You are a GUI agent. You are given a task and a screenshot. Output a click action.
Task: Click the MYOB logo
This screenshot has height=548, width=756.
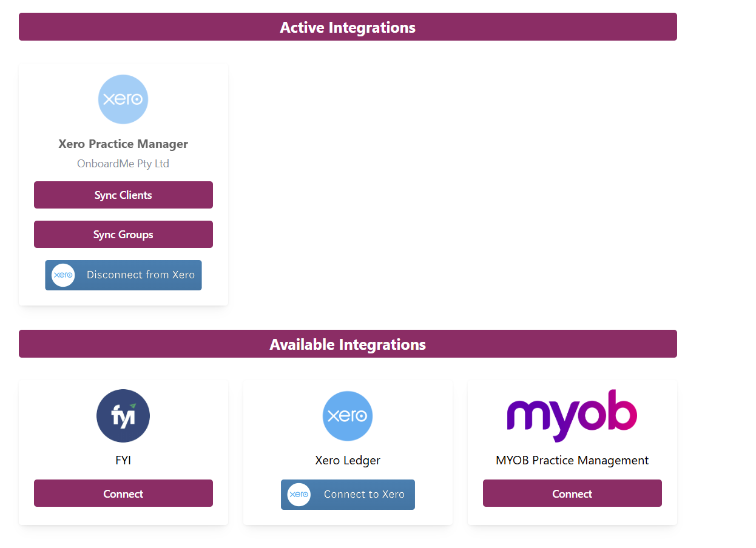point(572,415)
